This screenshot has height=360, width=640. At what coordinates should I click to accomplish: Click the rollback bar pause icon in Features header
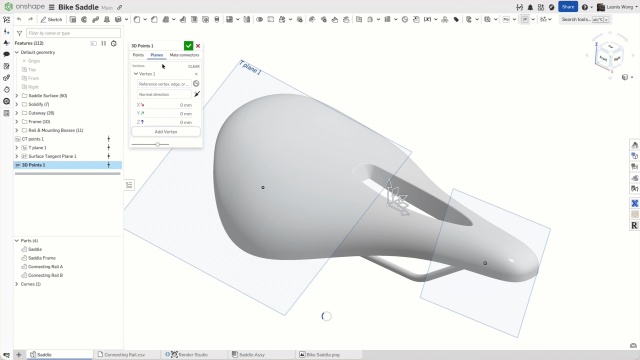tap(104, 43)
